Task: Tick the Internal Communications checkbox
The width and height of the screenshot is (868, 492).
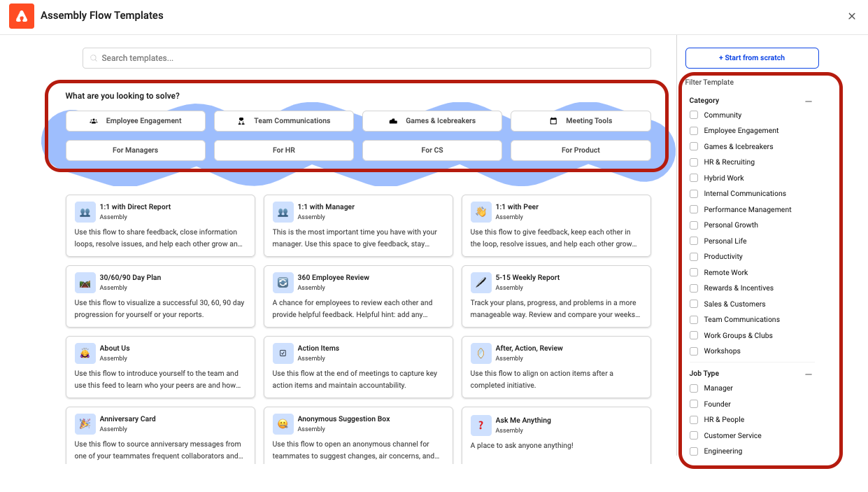Action: click(694, 194)
